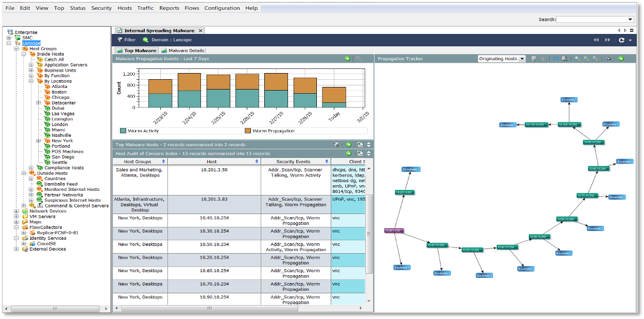
Task: Click the Search input field
Action: [592, 20]
